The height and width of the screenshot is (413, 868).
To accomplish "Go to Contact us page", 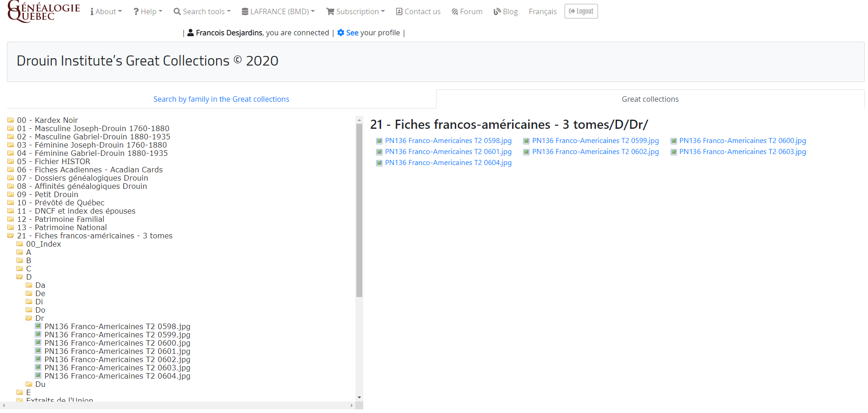I will pyautogui.click(x=418, y=11).
